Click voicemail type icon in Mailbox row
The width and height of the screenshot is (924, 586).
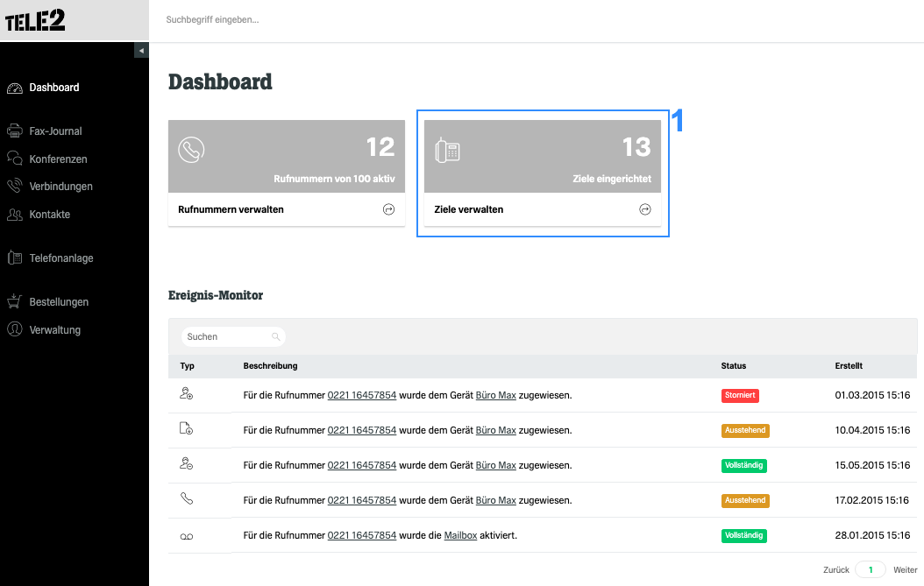click(x=186, y=537)
